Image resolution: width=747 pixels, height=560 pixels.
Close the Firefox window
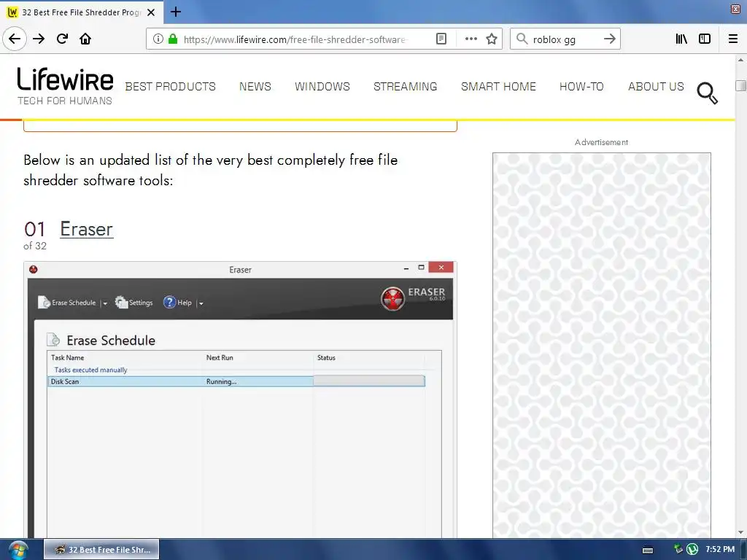coord(735,9)
